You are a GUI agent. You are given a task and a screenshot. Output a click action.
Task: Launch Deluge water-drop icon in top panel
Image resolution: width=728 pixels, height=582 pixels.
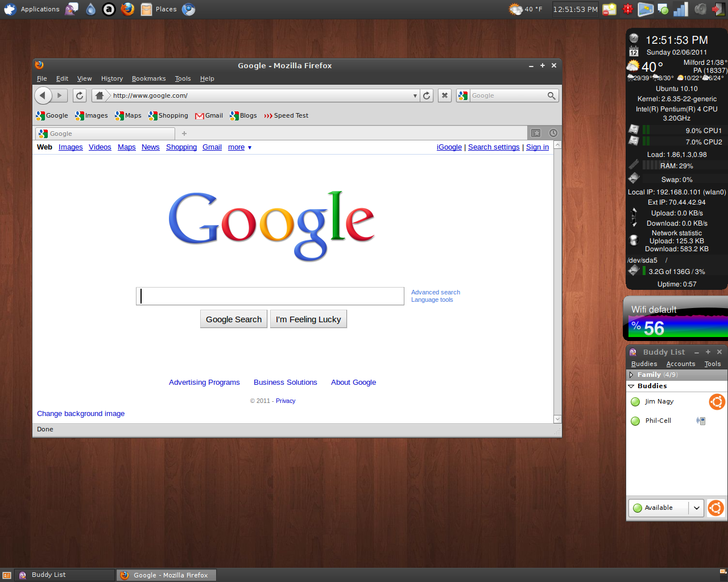coord(90,9)
